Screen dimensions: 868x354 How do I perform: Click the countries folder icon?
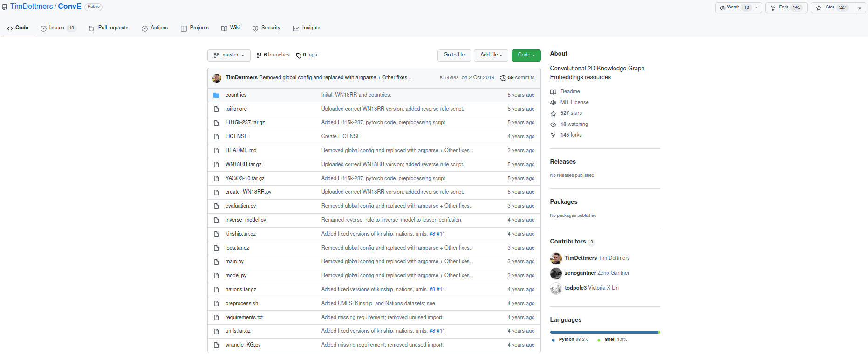(216, 95)
